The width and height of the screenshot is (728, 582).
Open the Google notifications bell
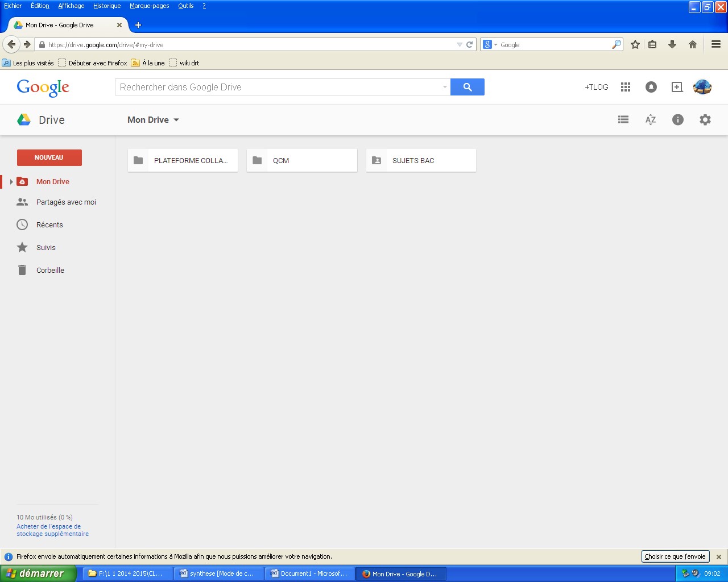(x=651, y=87)
